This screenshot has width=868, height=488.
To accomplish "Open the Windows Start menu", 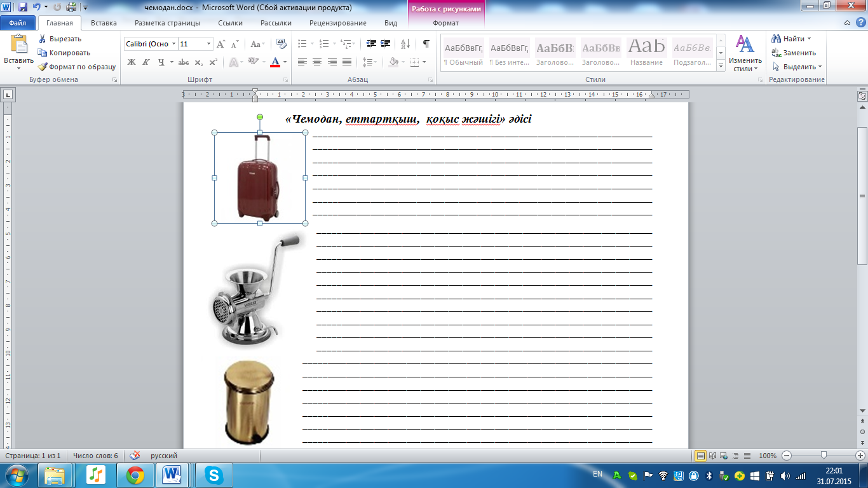I will click(17, 475).
